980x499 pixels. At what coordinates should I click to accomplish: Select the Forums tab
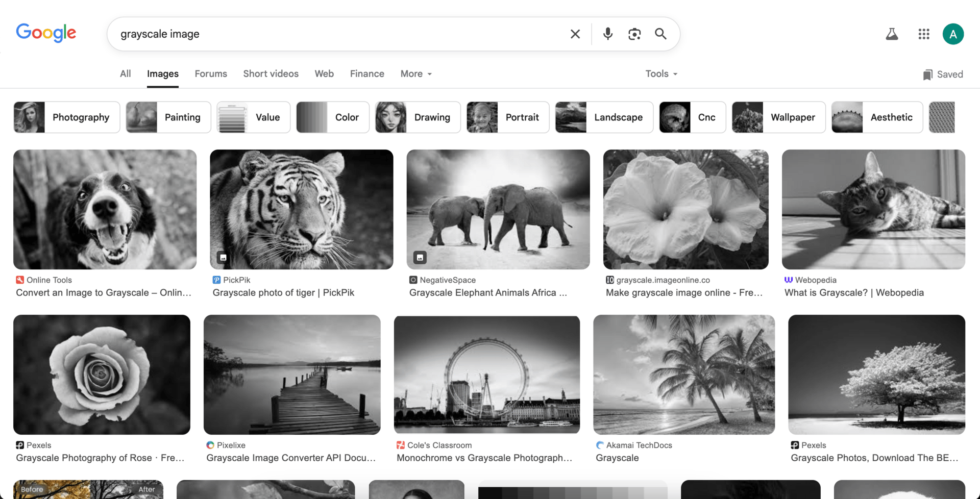211,74
